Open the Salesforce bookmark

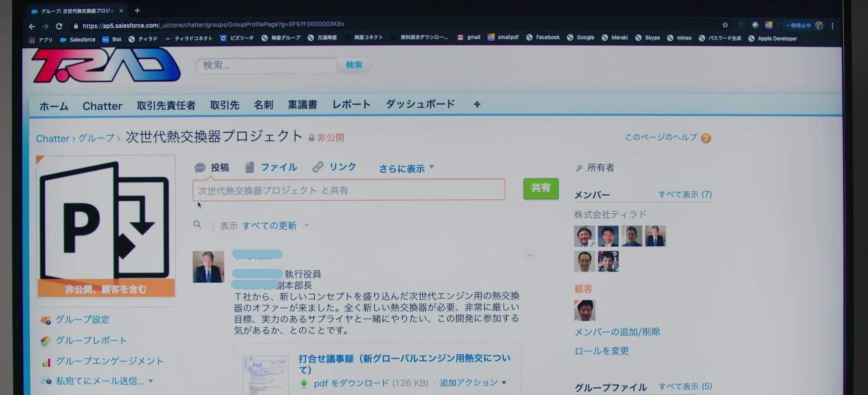tap(78, 40)
